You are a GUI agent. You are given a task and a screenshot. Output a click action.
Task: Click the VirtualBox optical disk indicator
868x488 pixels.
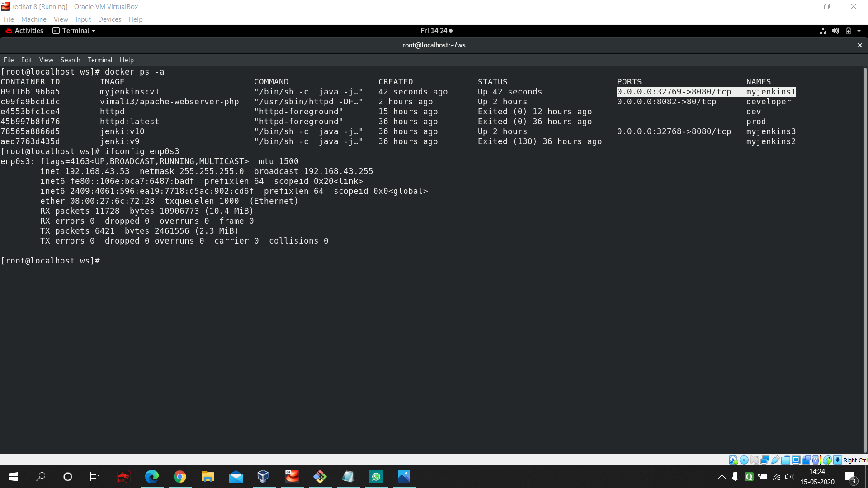(x=744, y=460)
